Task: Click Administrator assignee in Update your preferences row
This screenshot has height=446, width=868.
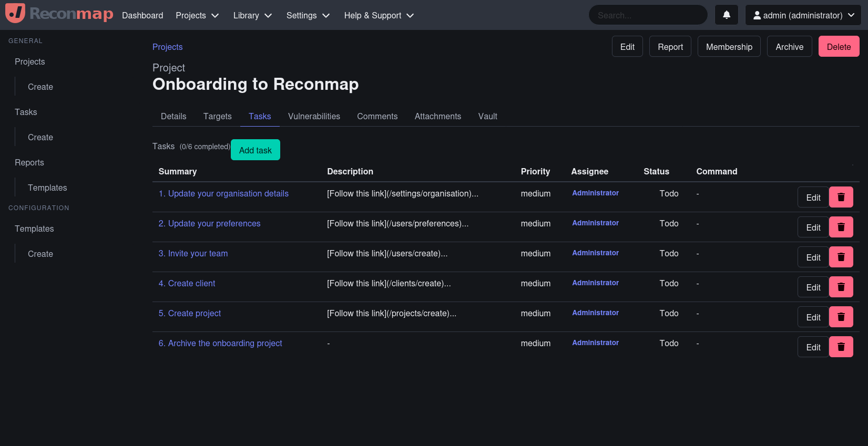Action: coord(595,223)
